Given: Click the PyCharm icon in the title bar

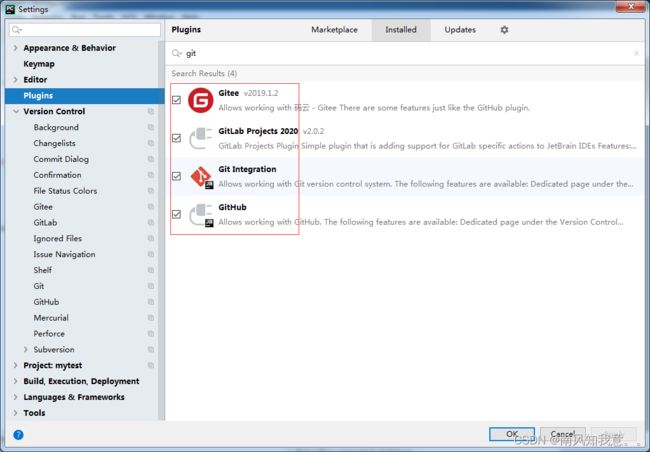Looking at the screenshot, I should 10,9.
